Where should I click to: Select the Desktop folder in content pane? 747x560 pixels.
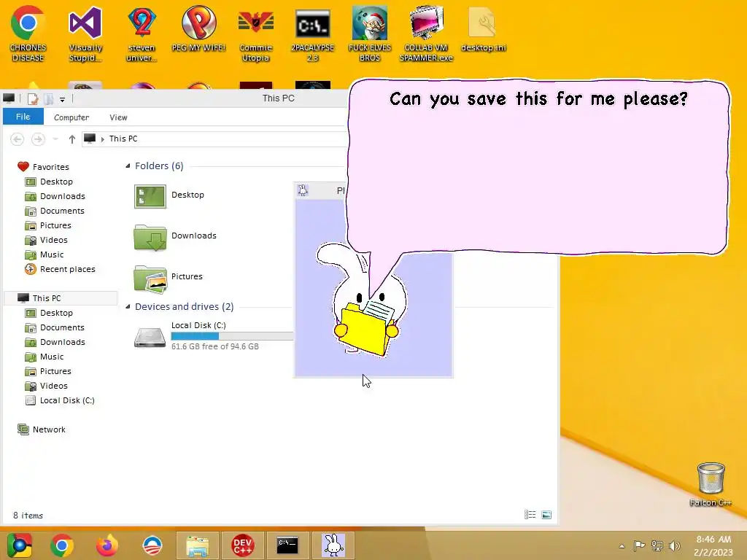click(169, 195)
